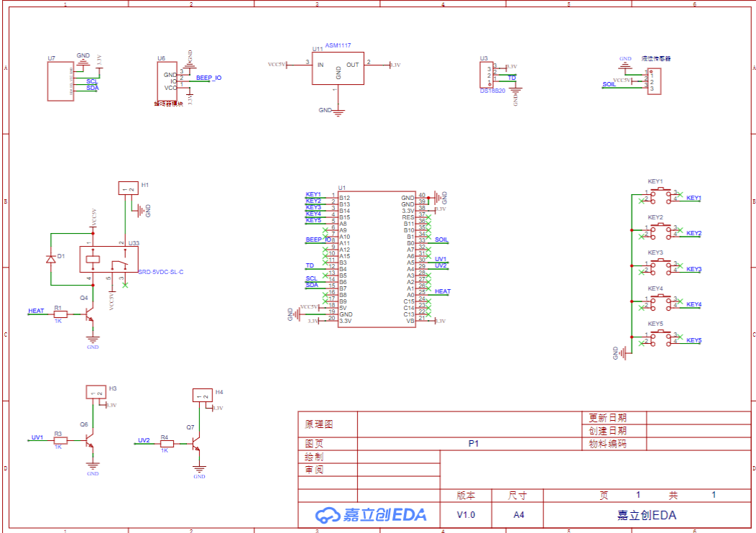Click the Q6 transistor symbol
The width and height of the screenshot is (756, 533).
89,440
